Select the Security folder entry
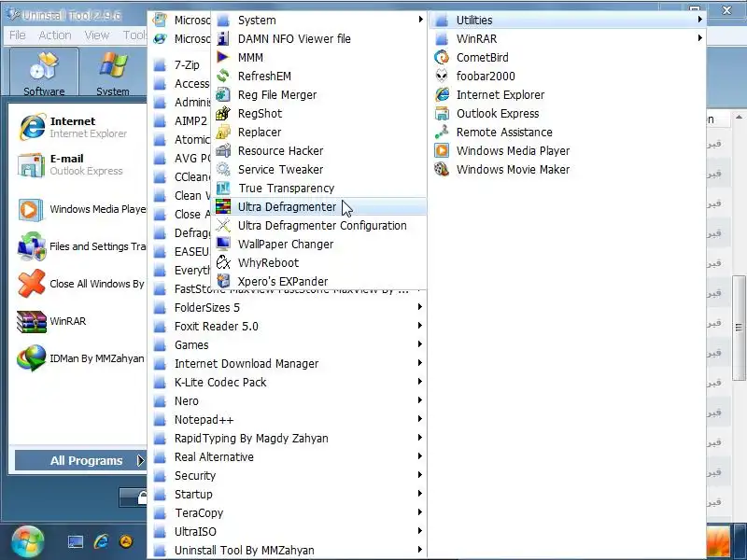The image size is (747, 560). point(288,475)
